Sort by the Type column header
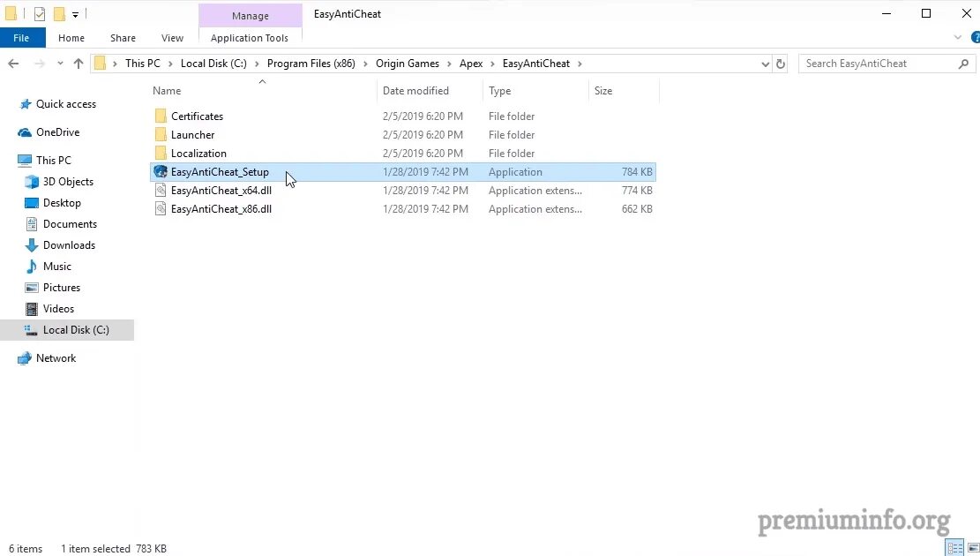 tap(500, 91)
